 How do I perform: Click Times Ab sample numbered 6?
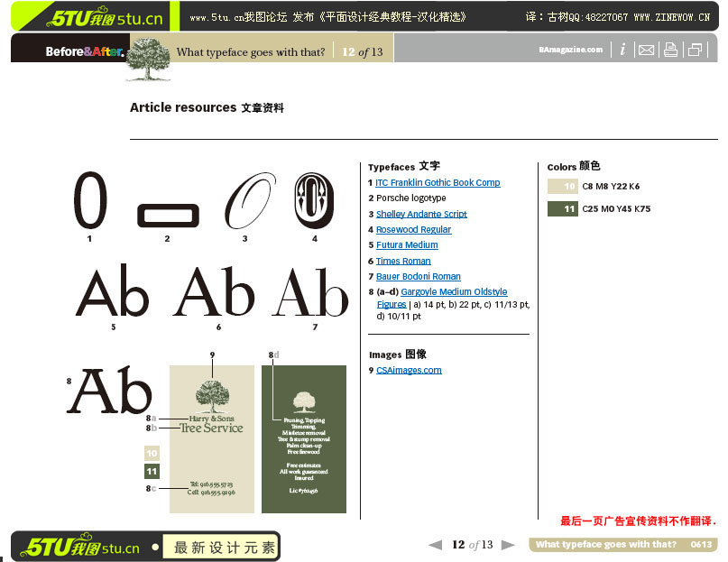pyautogui.click(x=214, y=290)
